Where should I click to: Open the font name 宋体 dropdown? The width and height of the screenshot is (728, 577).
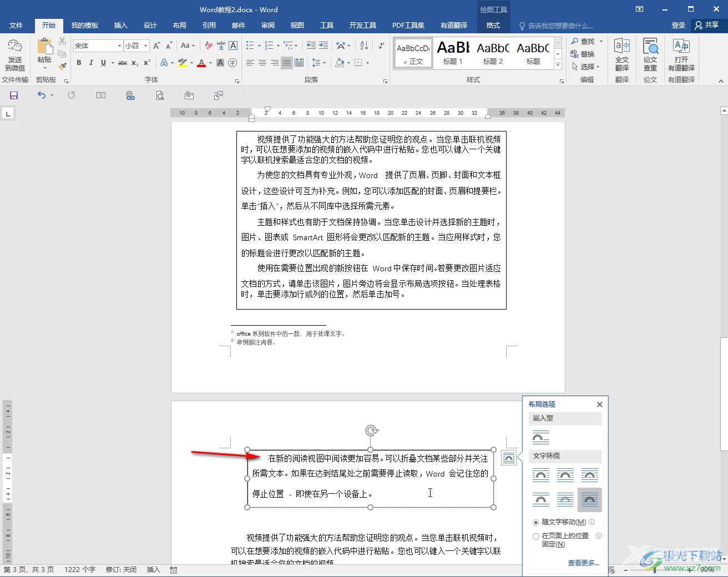[x=119, y=46]
